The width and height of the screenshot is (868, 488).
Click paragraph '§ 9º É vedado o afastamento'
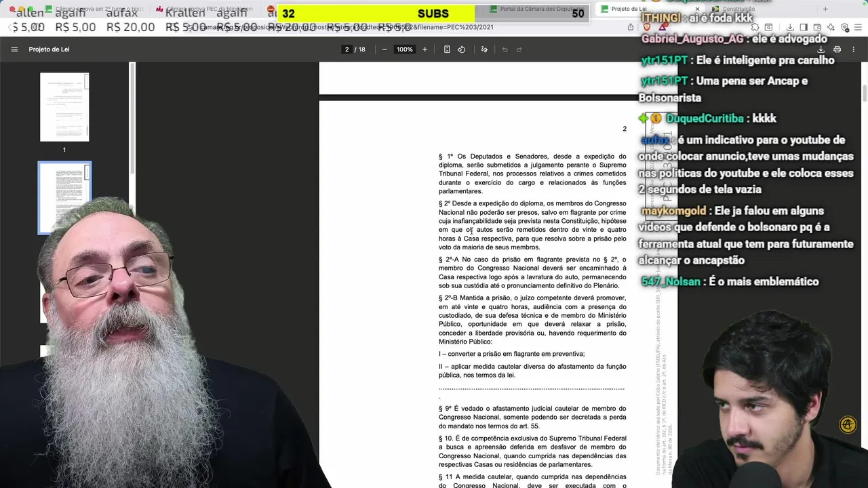click(x=532, y=418)
